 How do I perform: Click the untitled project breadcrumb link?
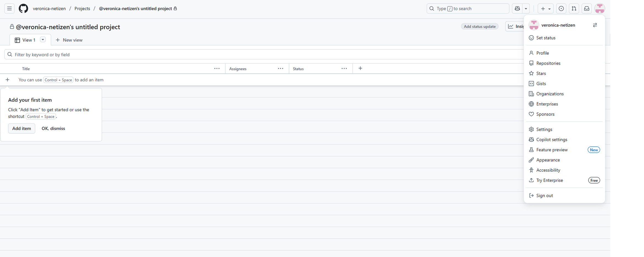[x=135, y=9]
